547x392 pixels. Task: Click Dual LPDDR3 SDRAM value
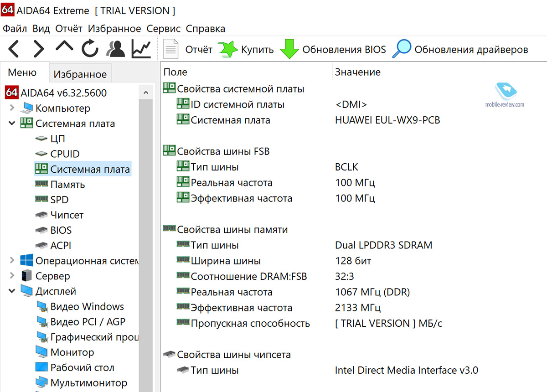tap(383, 245)
